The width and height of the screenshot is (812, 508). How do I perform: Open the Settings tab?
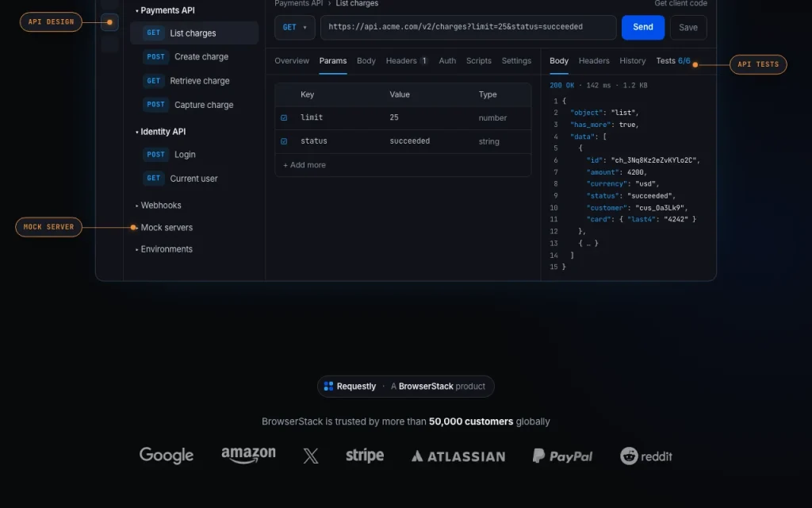[516, 60]
